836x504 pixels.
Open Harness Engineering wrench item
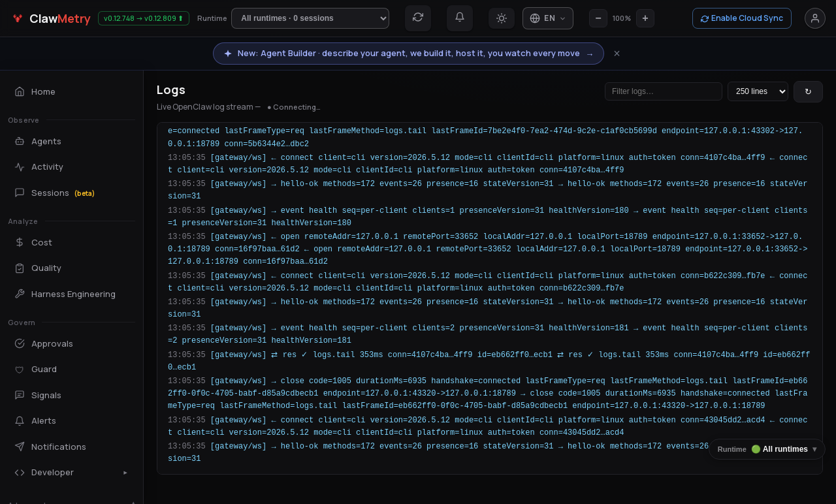click(x=72, y=294)
